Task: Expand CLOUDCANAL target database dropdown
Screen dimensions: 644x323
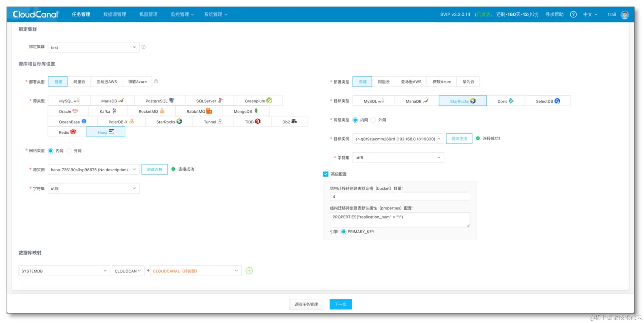Action: 196,271
